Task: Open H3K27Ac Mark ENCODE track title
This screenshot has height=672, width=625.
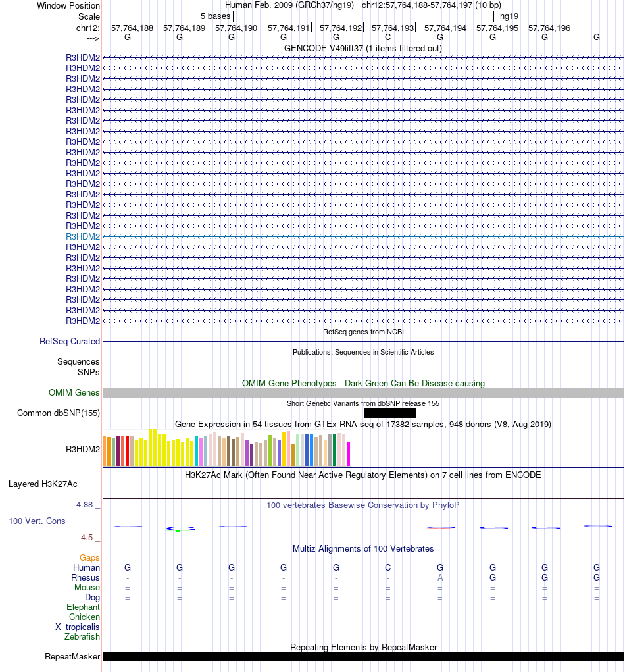Action: click(x=363, y=475)
